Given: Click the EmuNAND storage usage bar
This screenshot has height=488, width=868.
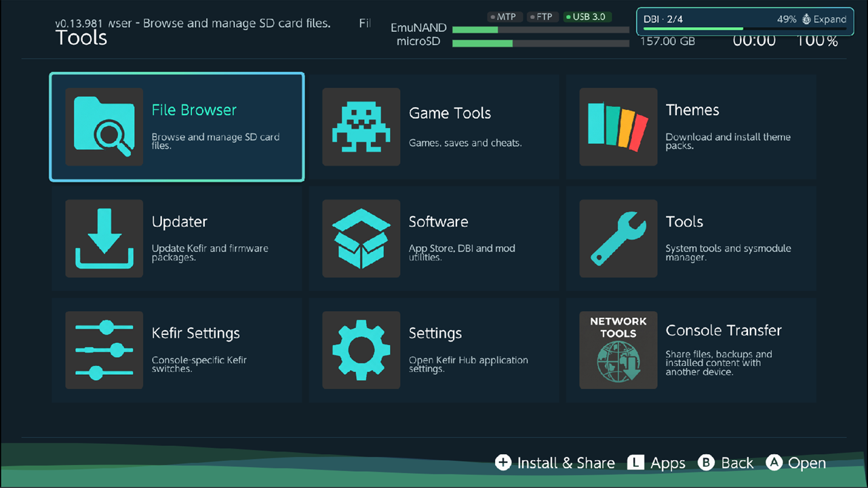Looking at the screenshot, I should pyautogui.click(x=540, y=30).
